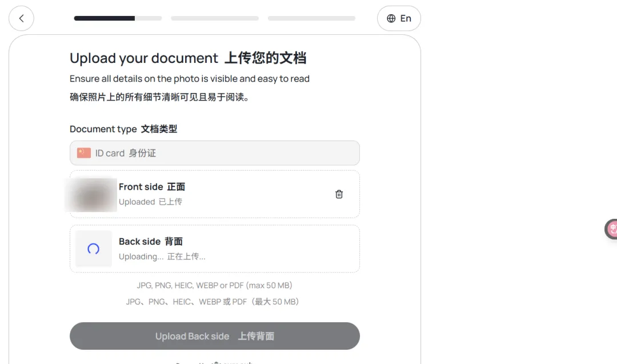Click the China flag icon
This screenshot has width=617, height=364.
(84, 153)
